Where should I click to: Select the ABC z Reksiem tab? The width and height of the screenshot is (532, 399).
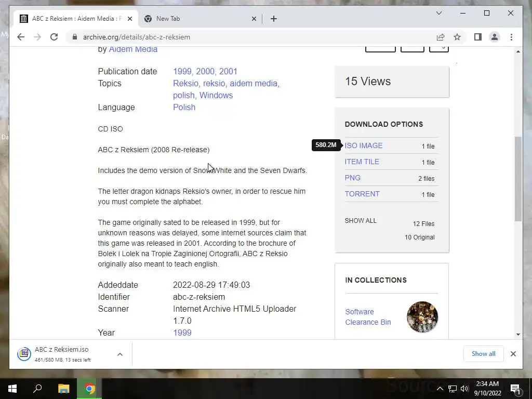(x=76, y=19)
